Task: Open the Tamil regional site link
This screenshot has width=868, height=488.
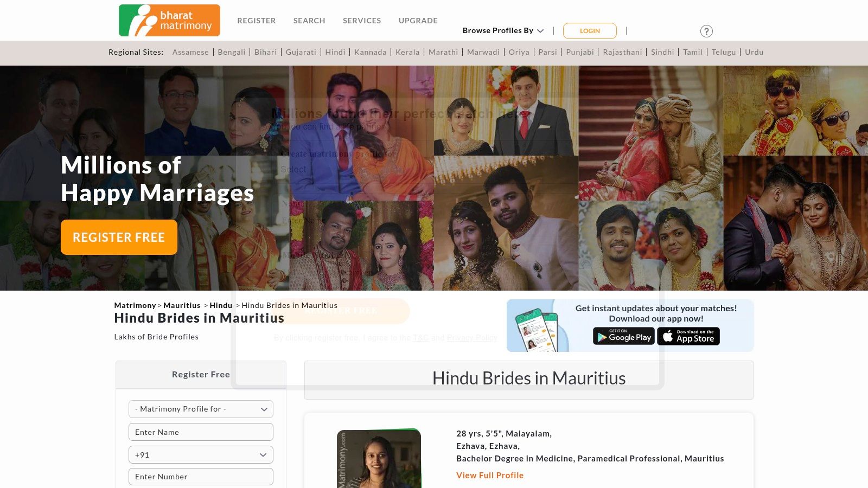Action: [693, 52]
